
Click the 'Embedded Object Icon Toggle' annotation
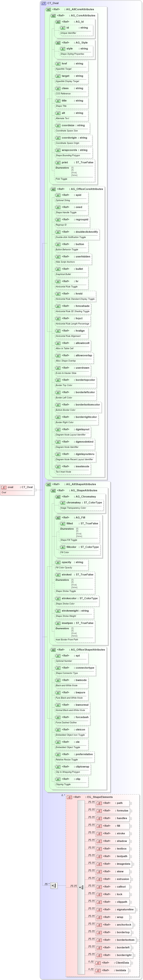click(x=70, y=735)
